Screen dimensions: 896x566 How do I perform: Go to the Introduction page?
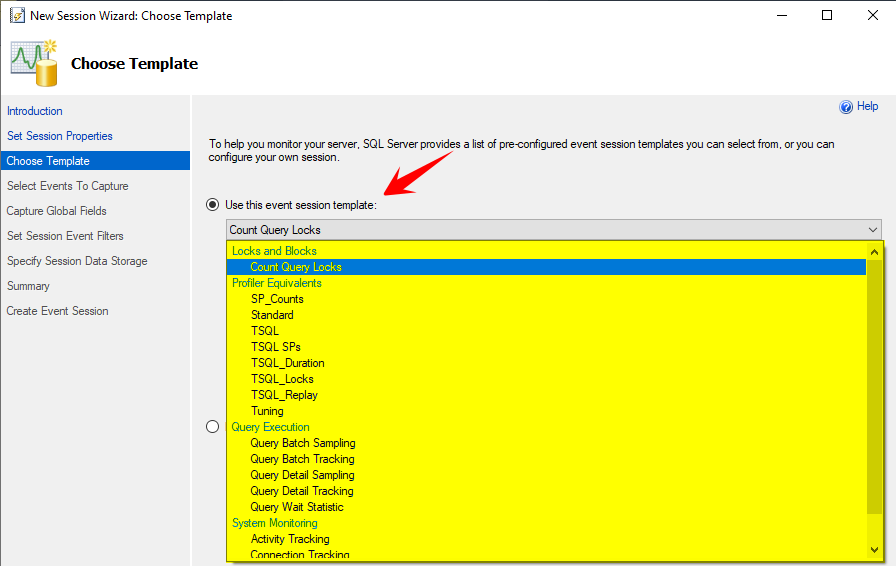tap(35, 111)
